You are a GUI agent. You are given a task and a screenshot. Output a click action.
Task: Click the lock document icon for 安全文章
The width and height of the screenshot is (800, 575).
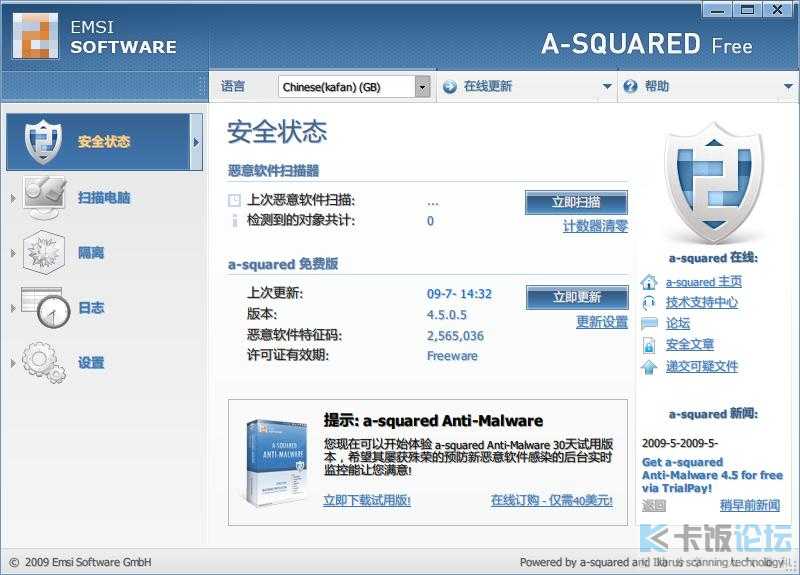click(649, 345)
